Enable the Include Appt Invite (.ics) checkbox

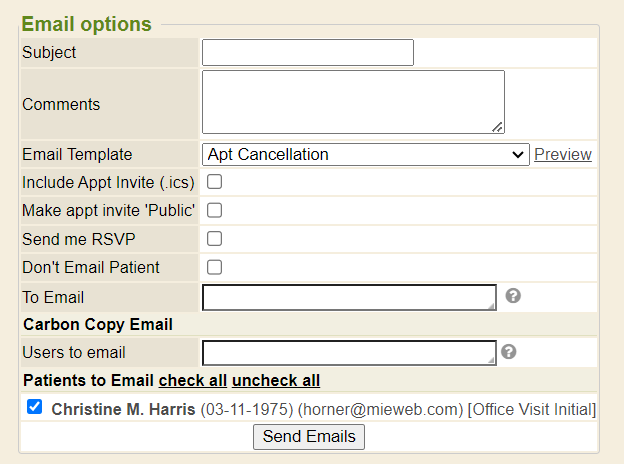pos(214,182)
